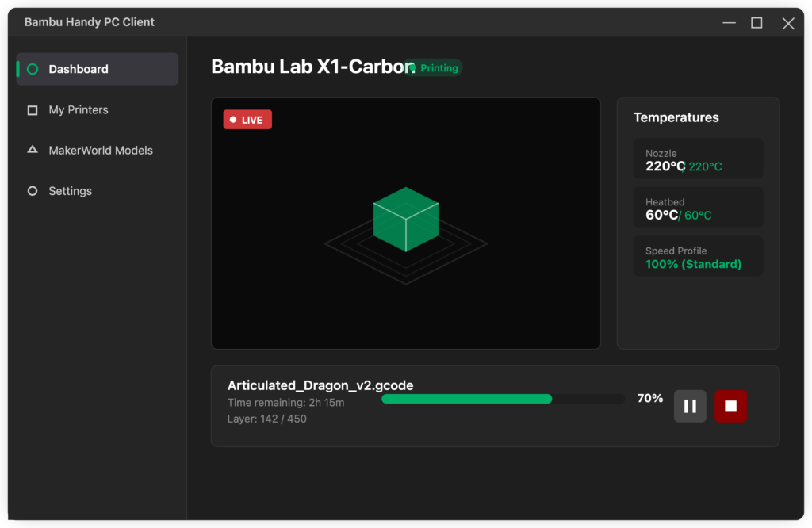Click the nozzle target 220°C green value

[705, 166]
